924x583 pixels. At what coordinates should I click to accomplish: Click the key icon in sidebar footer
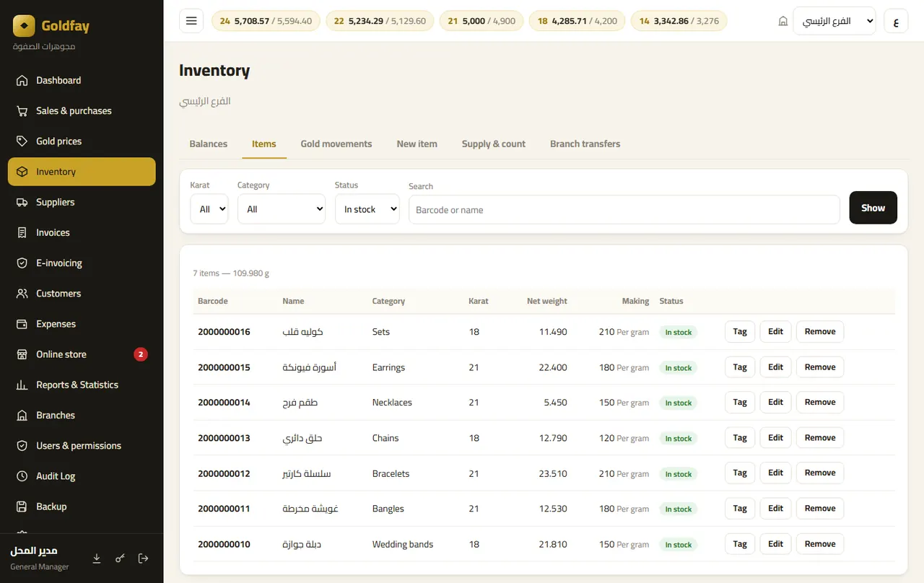click(x=120, y=558)
